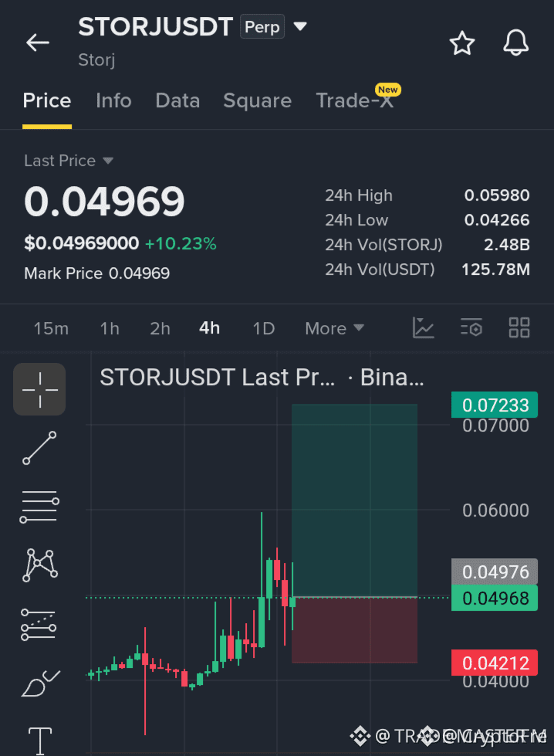Click the red stop-loss zone of position tool
Viewport: 554px width, 756px height.
pyautogui.click(x=355, y=630)
